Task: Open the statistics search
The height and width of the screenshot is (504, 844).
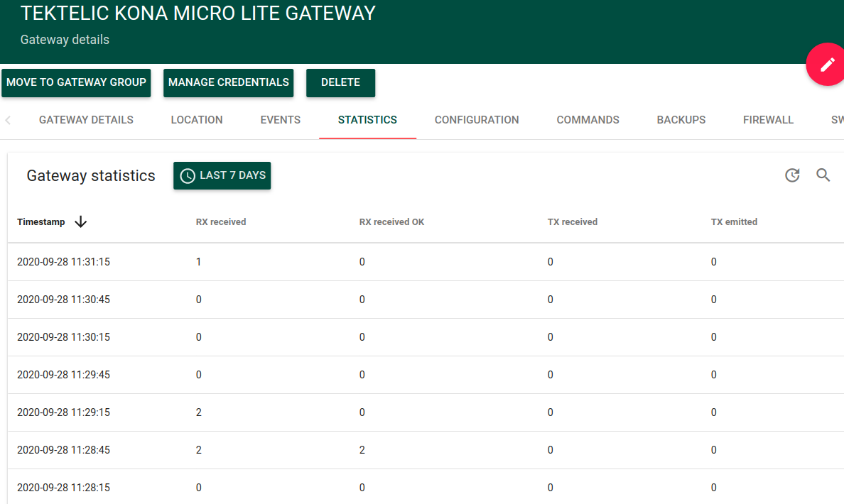Action: click(x=823, y=175)
